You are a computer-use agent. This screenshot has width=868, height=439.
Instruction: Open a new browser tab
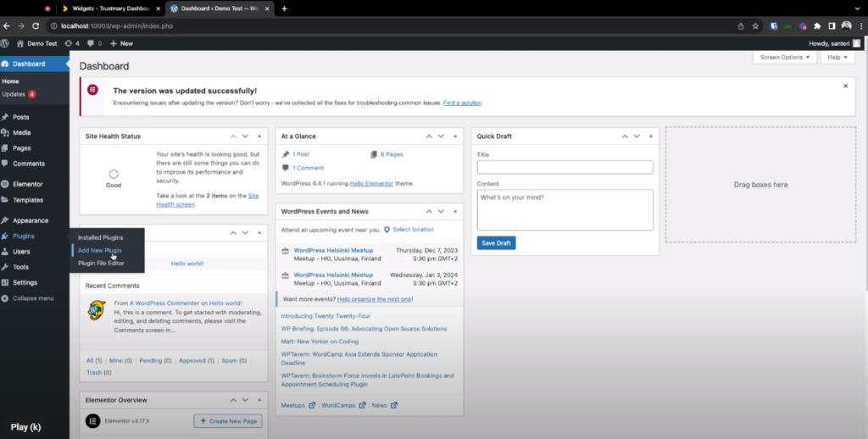pos(285,8)
